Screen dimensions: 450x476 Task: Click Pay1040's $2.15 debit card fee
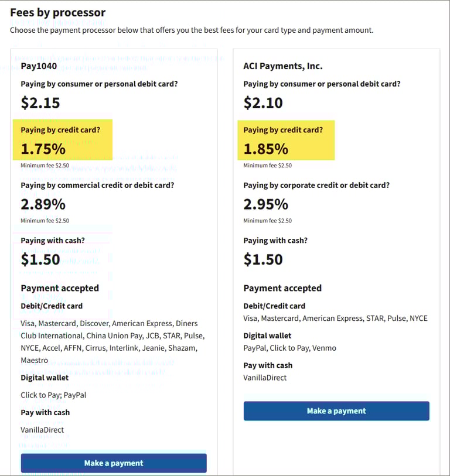40,103
